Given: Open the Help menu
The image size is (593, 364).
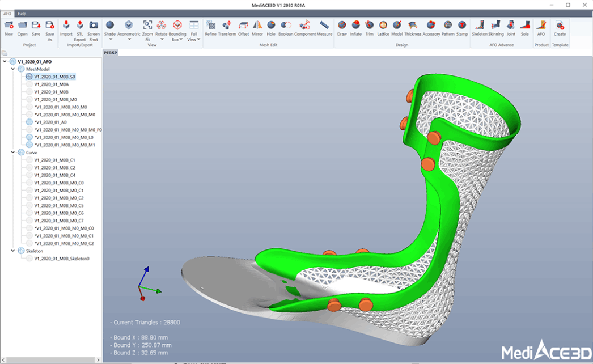Looking at the screenshot, I should tap(22, 14).
